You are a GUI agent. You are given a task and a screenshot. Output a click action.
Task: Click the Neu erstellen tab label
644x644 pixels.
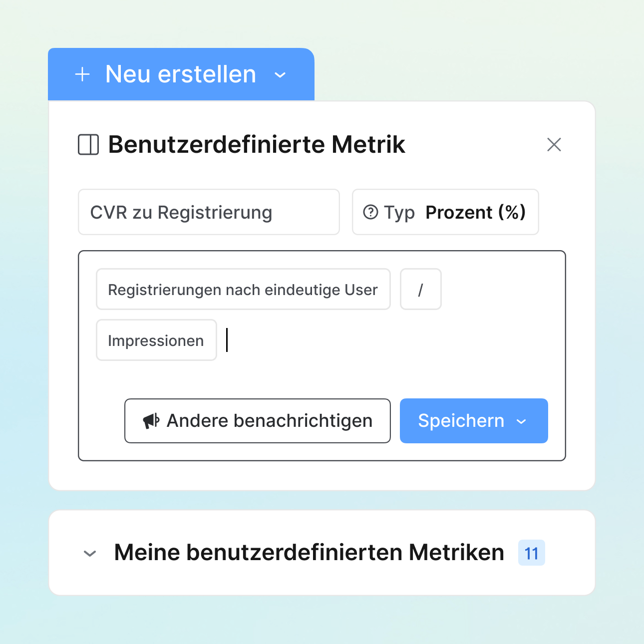pyautogui.click(x=181, y=74)
